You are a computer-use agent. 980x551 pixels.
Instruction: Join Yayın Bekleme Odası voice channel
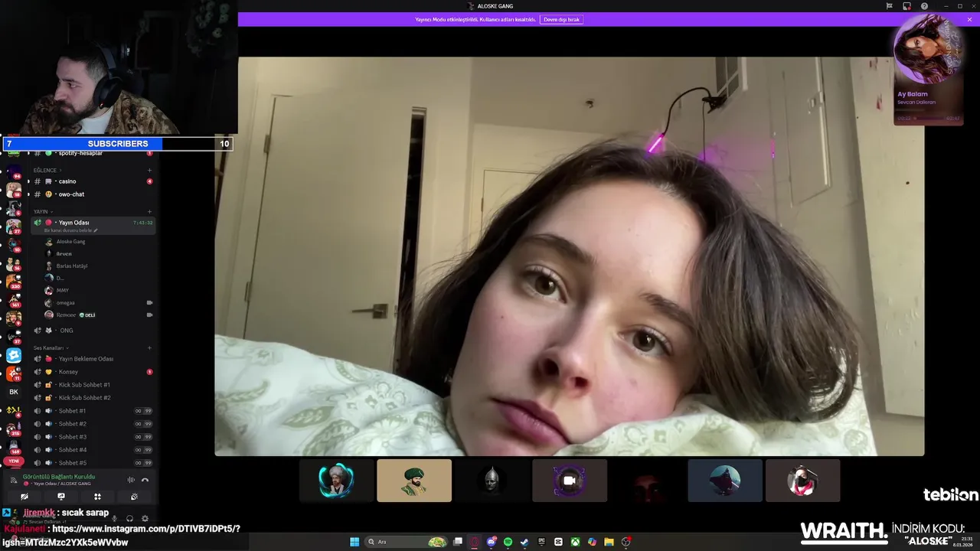coord(92,359)
